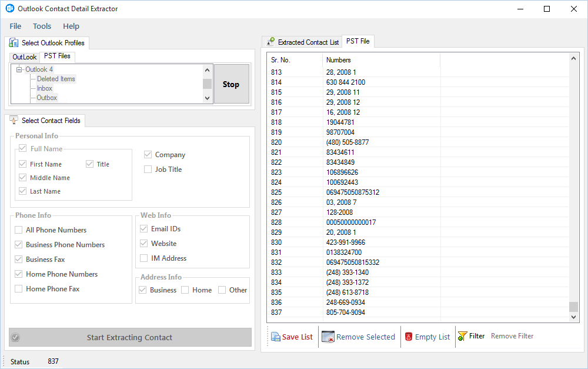Select row with number 248-669-0934
588x369 pixels.
coord(418,302)
